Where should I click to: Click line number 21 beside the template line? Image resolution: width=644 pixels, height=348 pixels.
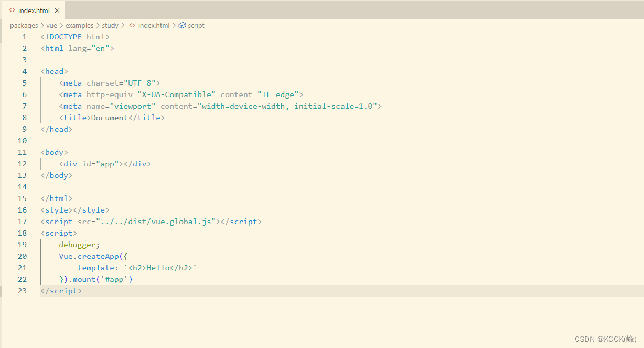click(22, 268)
